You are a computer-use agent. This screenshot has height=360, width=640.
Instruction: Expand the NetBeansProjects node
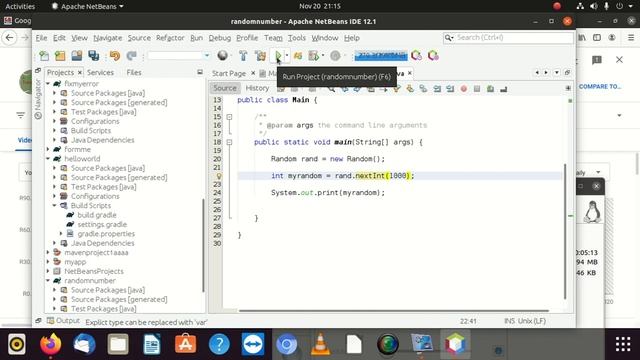click(48, 271)
